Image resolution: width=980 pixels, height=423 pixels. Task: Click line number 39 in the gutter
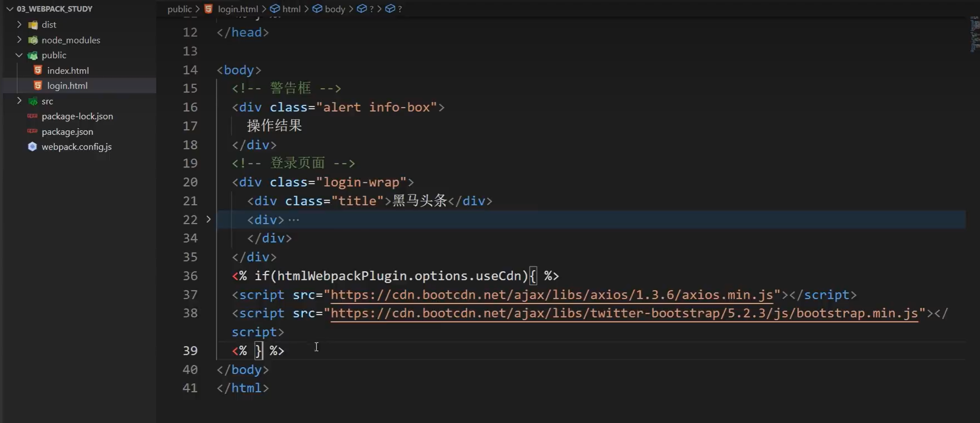(190, 351)
